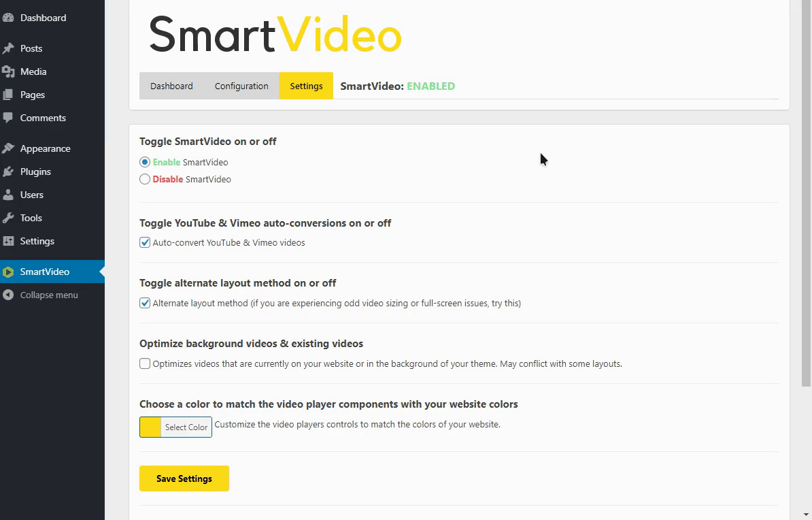This screenshot has height=520, width=812.
Task: Select the Enable SmartVideo radio button
Action: tap(145, 162)
